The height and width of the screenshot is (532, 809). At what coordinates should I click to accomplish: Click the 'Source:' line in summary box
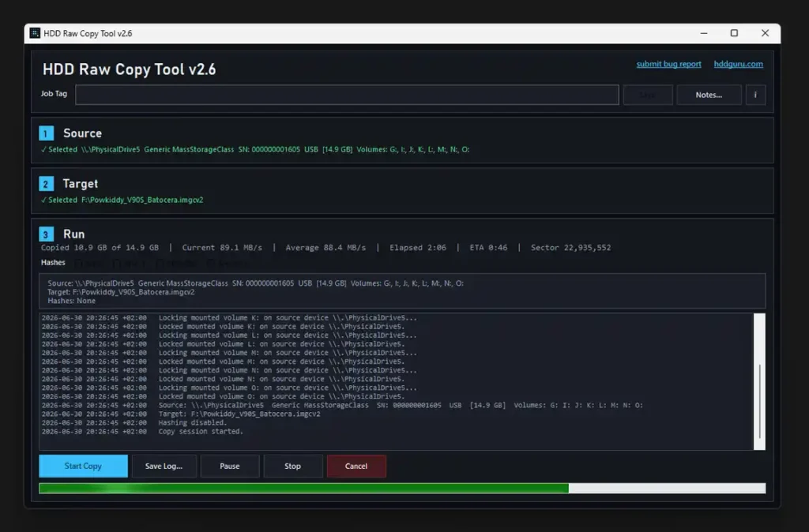(x=255, y=283)
